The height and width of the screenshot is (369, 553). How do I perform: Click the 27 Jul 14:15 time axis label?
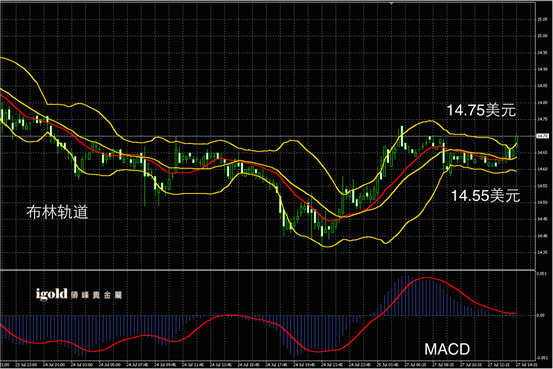527,364
